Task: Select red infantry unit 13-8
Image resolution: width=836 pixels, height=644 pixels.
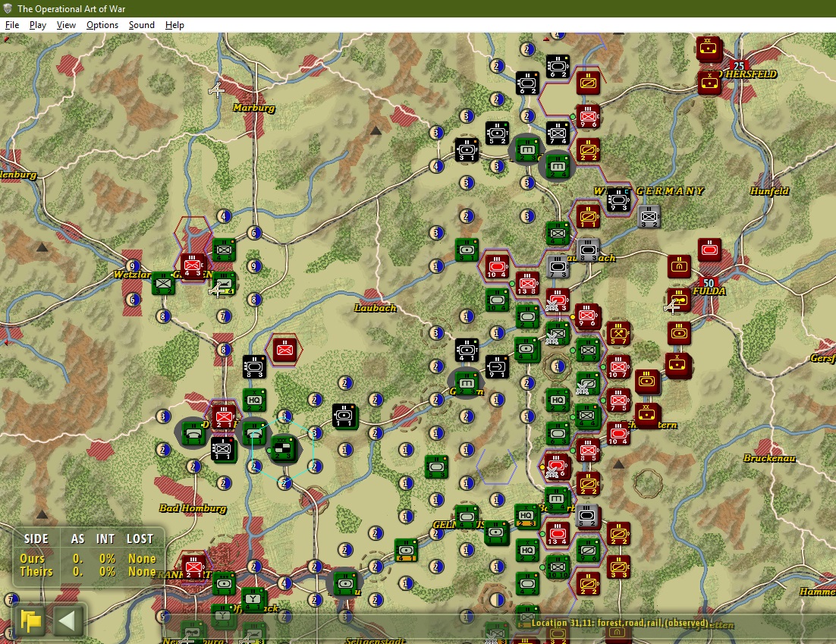Action: (x=527, y=284)
